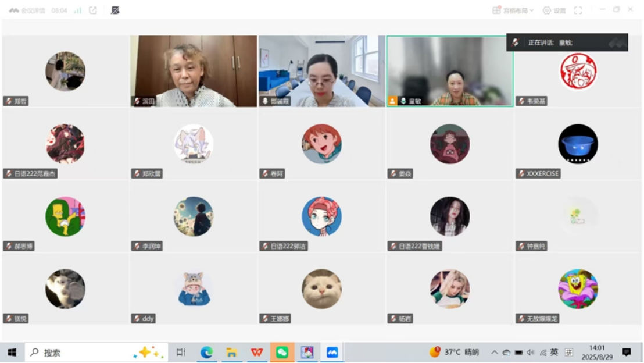644x363 pixels.
Task: Expand the hidden system tray icons
Action: [494, 353]
